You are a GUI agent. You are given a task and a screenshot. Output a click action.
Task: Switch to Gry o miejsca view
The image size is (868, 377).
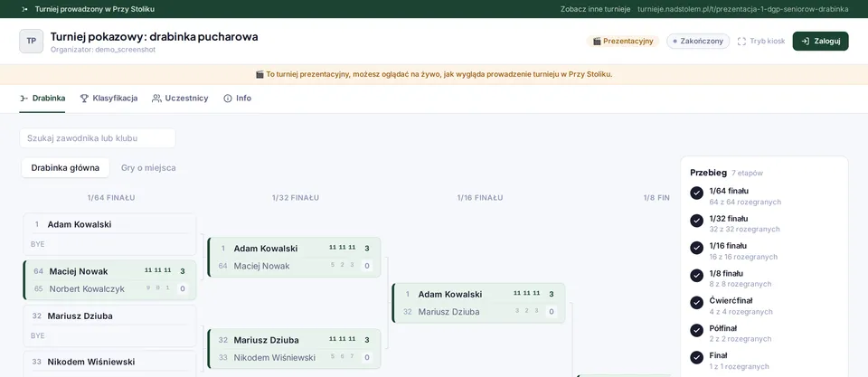(148, 168)
